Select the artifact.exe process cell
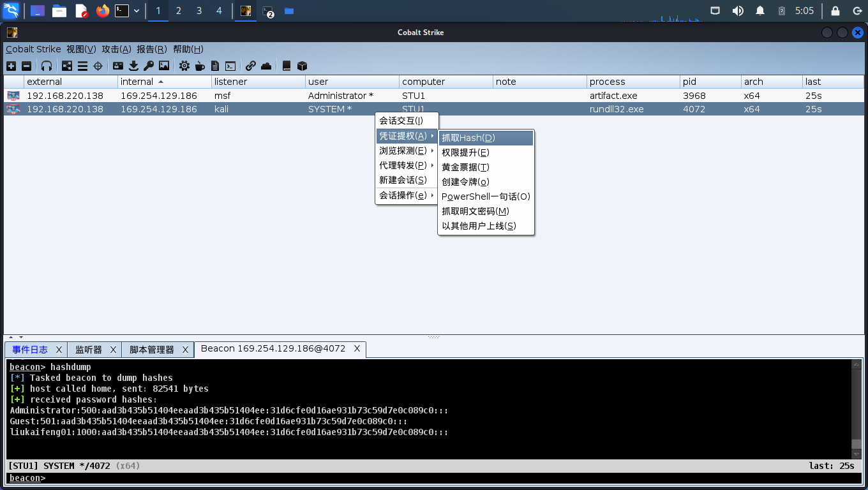 [x=633, y=96]
